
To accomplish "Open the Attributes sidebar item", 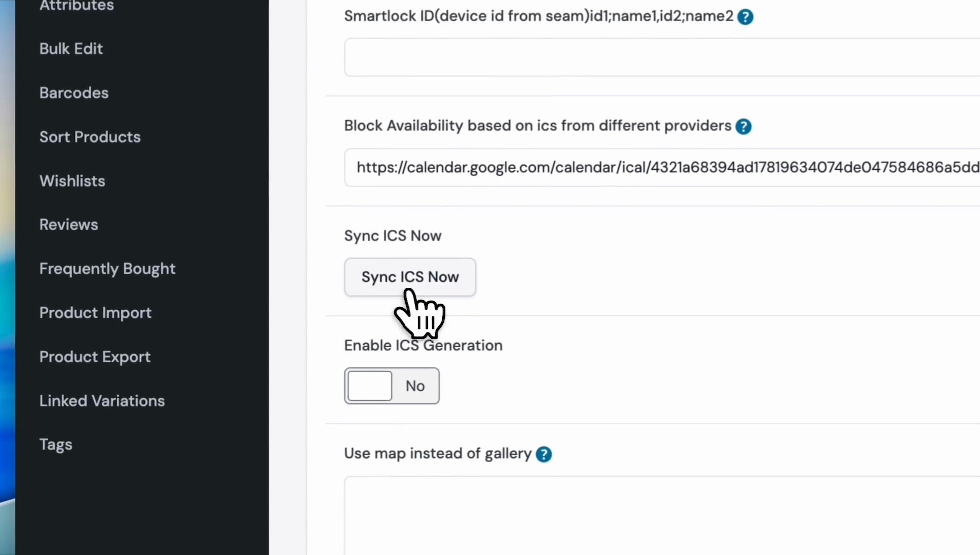I will pyautogui.click(x=77, y=6).
